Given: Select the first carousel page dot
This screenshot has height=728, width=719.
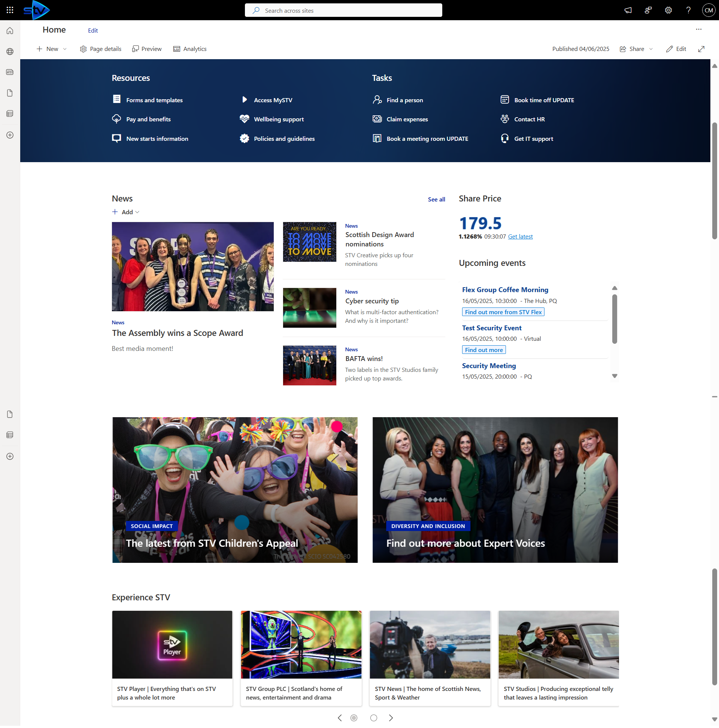Looking at the screenshot, I should coord(354,718).
